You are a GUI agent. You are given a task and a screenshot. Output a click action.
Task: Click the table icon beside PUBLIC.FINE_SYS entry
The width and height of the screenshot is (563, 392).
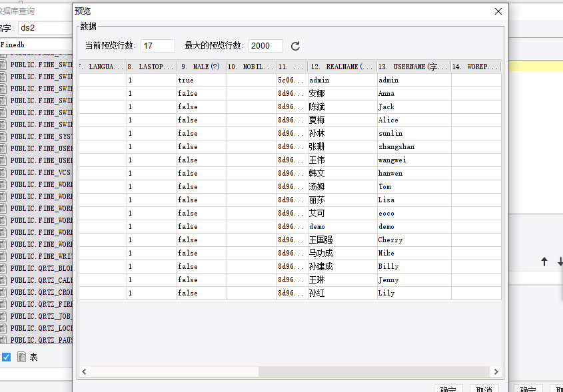[3, 136]
